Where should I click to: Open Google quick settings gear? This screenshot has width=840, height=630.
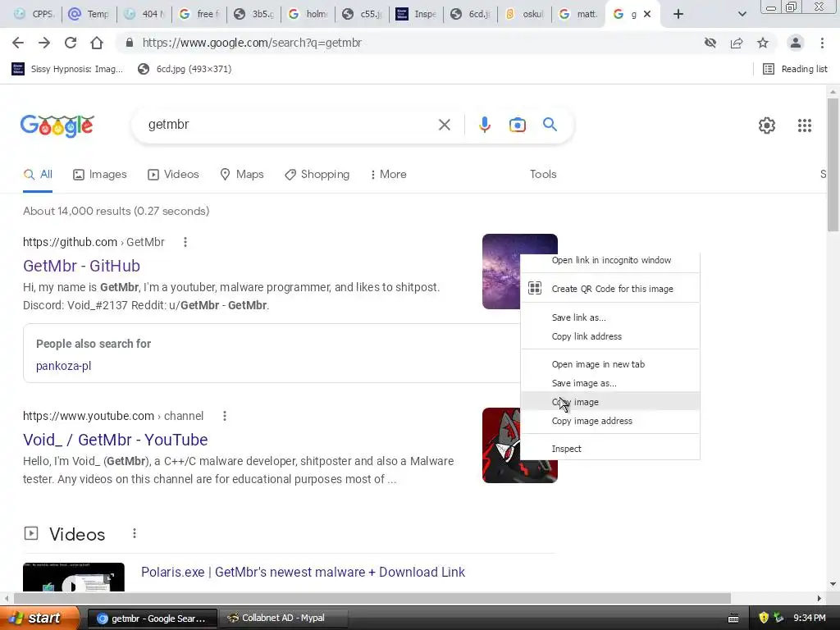coord(767,126)
